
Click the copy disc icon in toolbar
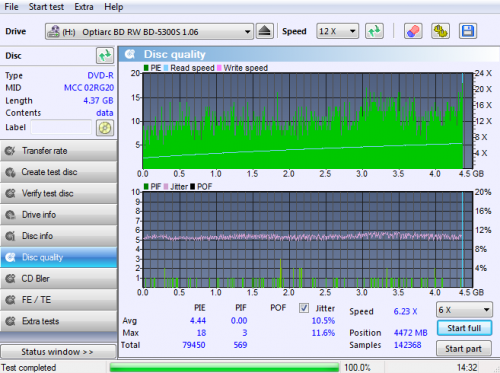(x=440, y=31)
